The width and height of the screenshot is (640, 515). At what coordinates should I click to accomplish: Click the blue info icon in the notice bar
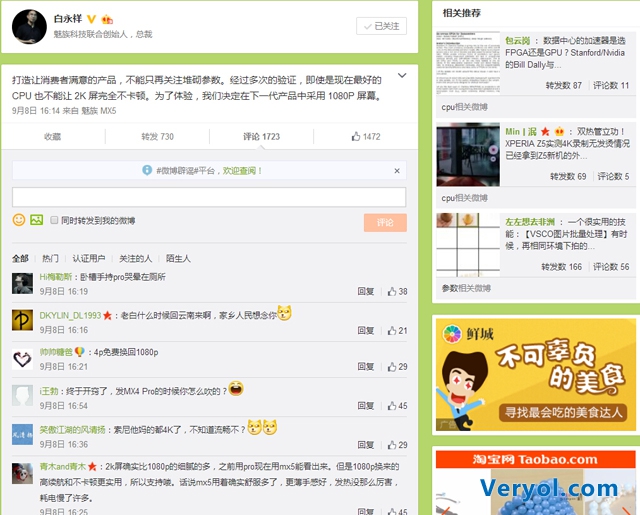[147, 170]
